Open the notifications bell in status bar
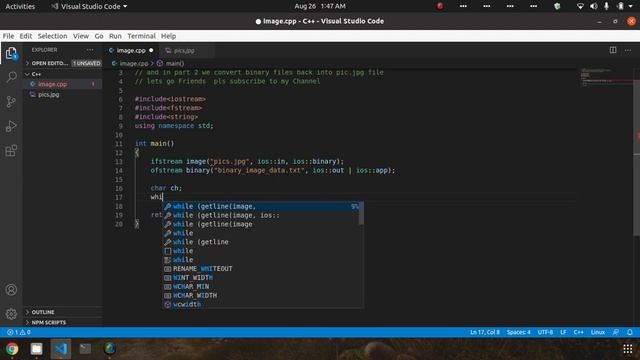The width and height of the screenshot is (640, 360). [x=630, y=332]
